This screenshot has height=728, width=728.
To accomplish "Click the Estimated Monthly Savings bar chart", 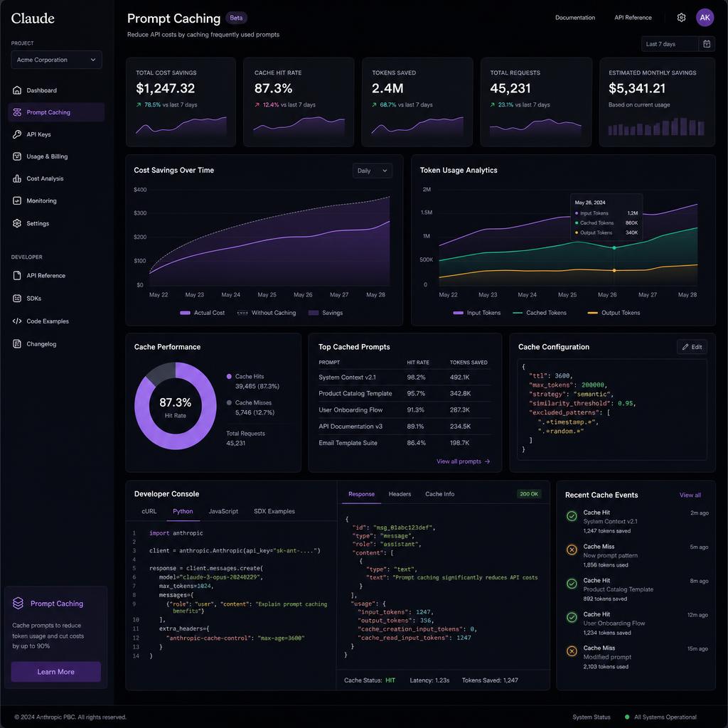I will click(x=656, y=127).
